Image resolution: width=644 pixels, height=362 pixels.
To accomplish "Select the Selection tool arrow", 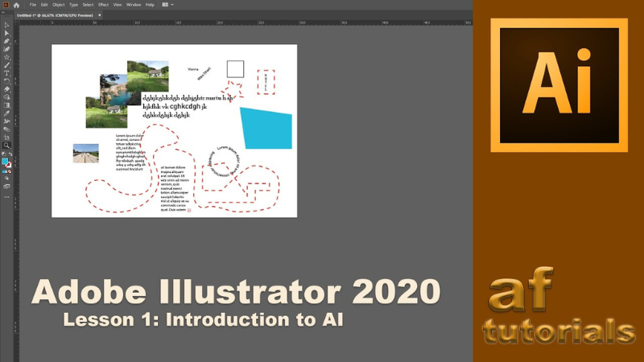I will pos(6,24).
